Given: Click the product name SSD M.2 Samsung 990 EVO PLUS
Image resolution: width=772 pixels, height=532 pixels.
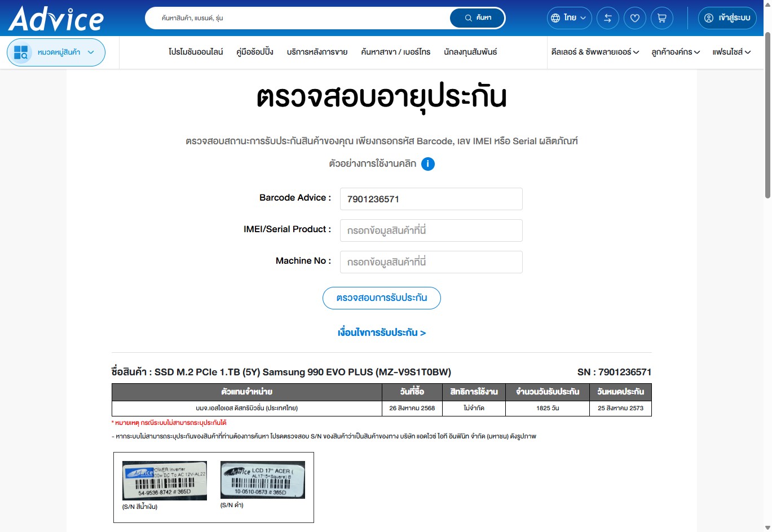Looking at the screenshot, I should (x=303, y=372).
